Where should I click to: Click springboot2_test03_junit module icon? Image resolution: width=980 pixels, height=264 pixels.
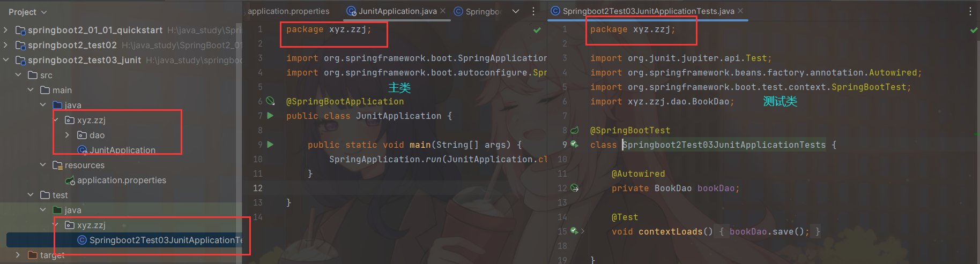click(20, 60)
